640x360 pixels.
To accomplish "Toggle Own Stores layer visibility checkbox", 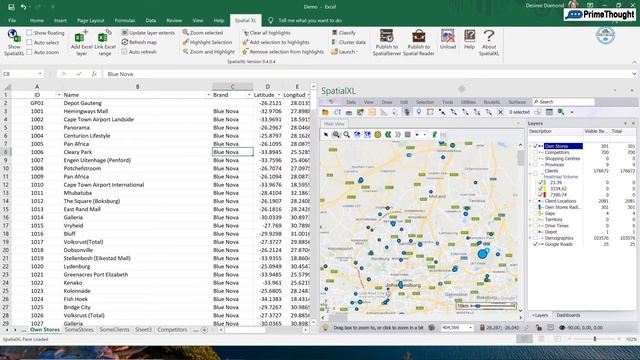I will 536,146.
